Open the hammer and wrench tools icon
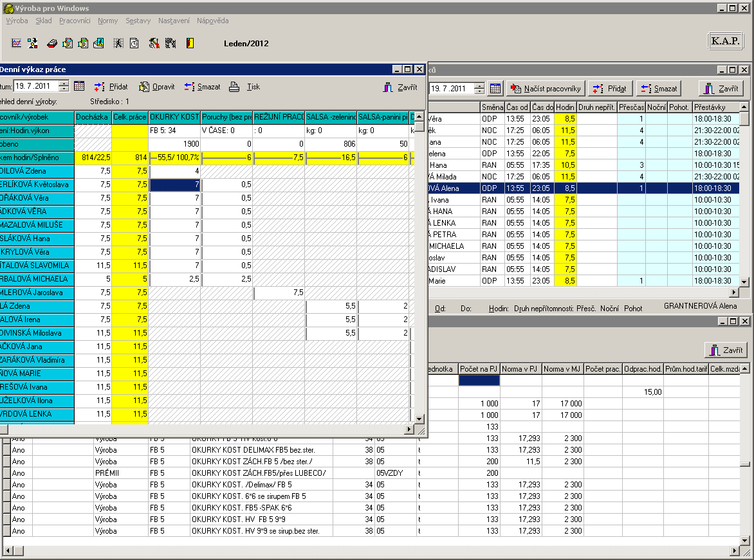 (154, 43)
